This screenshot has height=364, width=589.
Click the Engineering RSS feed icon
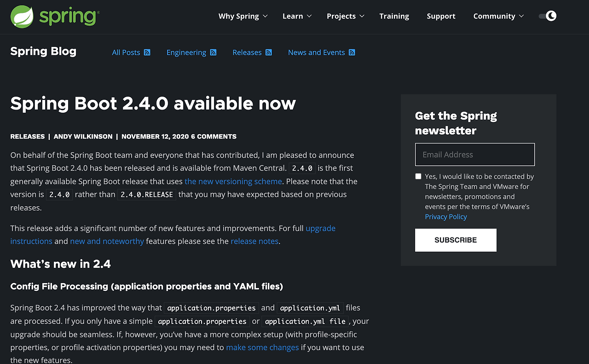[213, 52]
